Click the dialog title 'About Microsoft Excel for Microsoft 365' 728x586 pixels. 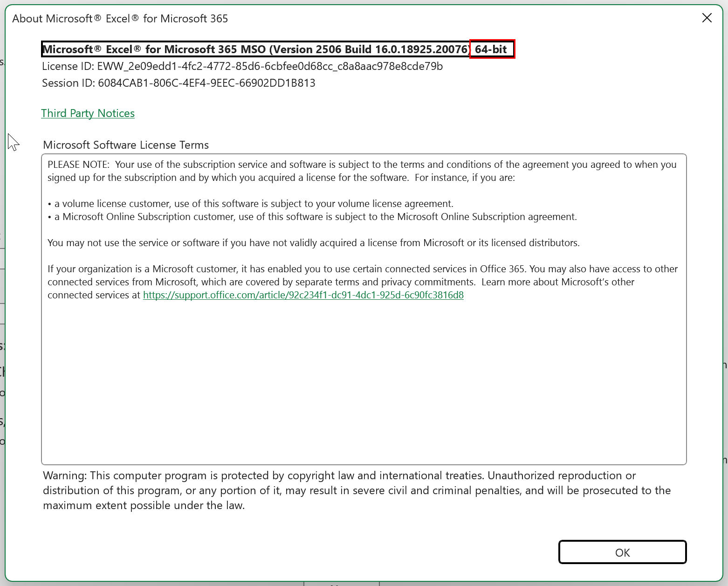(120, 19)
